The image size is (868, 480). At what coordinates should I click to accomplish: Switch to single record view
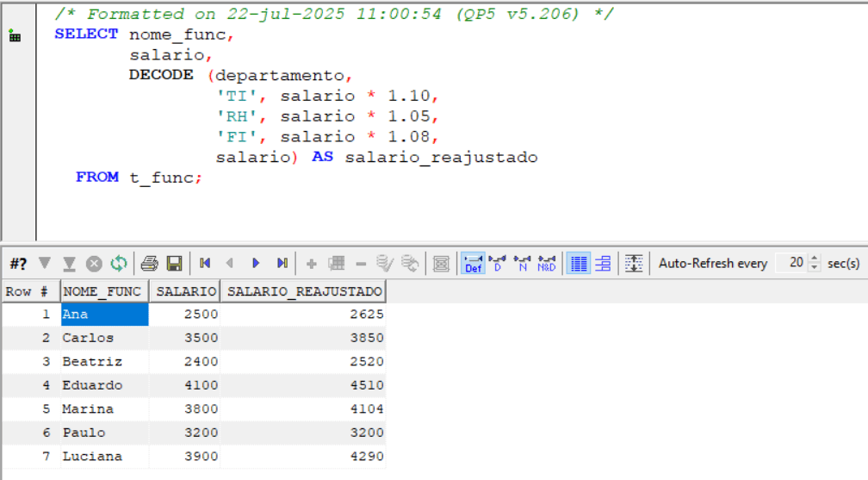click(603, 264)
